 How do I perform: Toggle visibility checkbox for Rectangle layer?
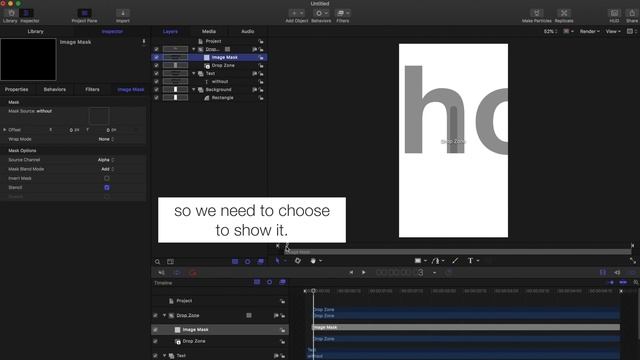click(x=156, y=98)
